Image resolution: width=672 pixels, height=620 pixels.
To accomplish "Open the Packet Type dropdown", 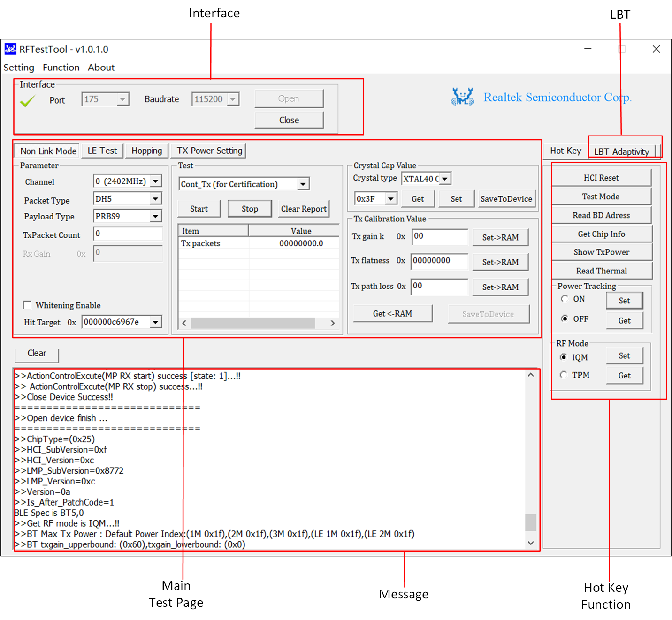I will 155,199.
